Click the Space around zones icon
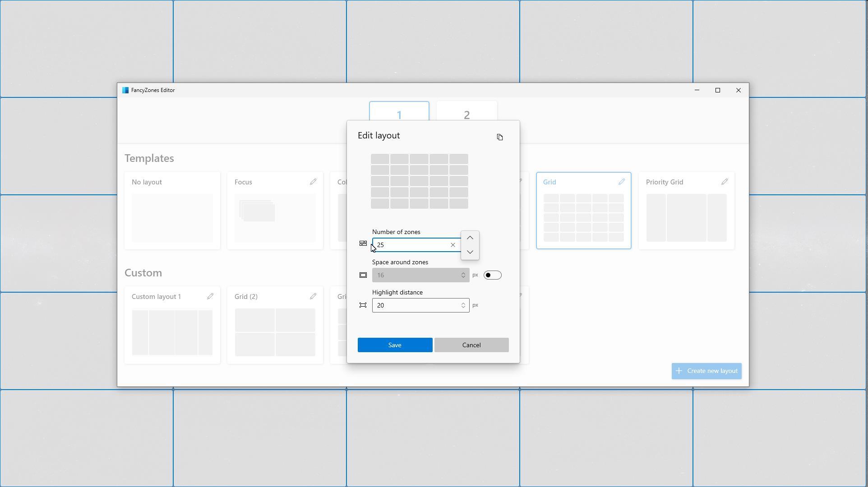868x487 pixels. [362, 275]
